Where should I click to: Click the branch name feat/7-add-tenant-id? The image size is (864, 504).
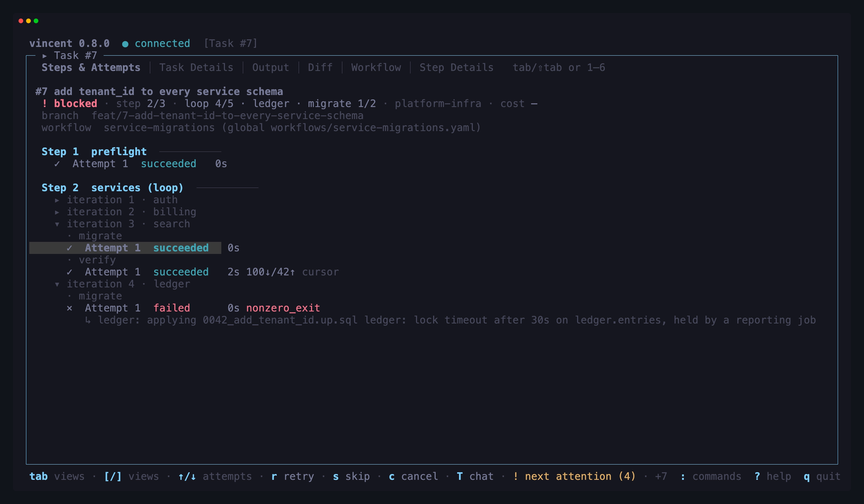pyautogui.click(x=227, y=116)
